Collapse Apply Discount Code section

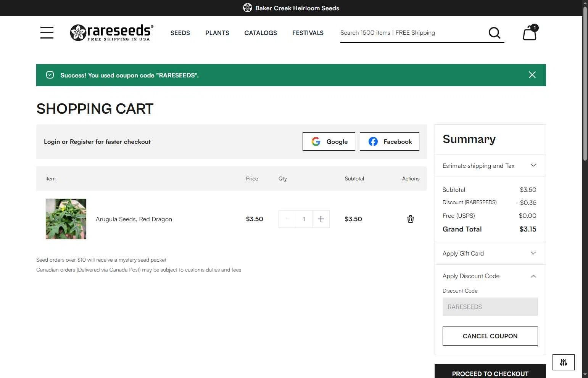pos(490,276)
